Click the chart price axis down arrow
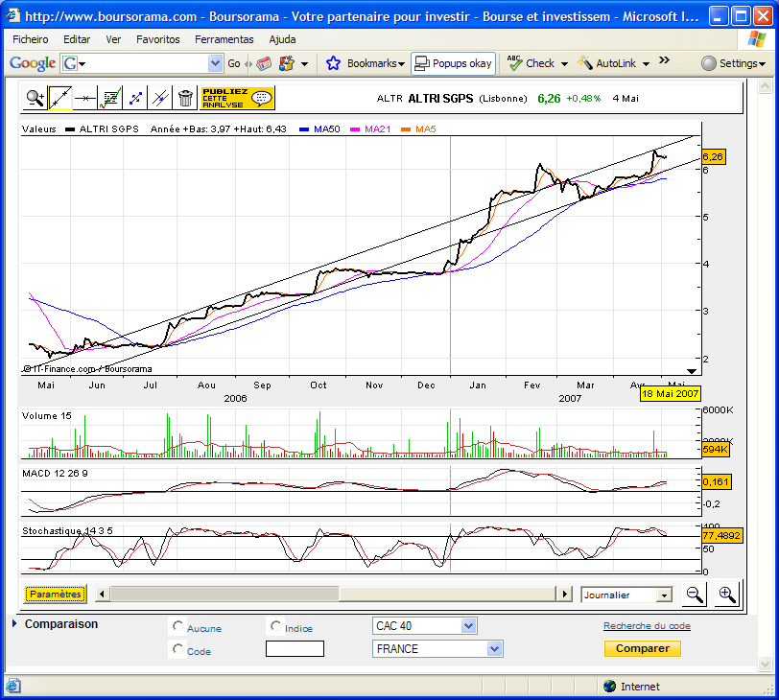Image resolution: width=779 pixels, height=700 pixels. click(x=691, y=371)
